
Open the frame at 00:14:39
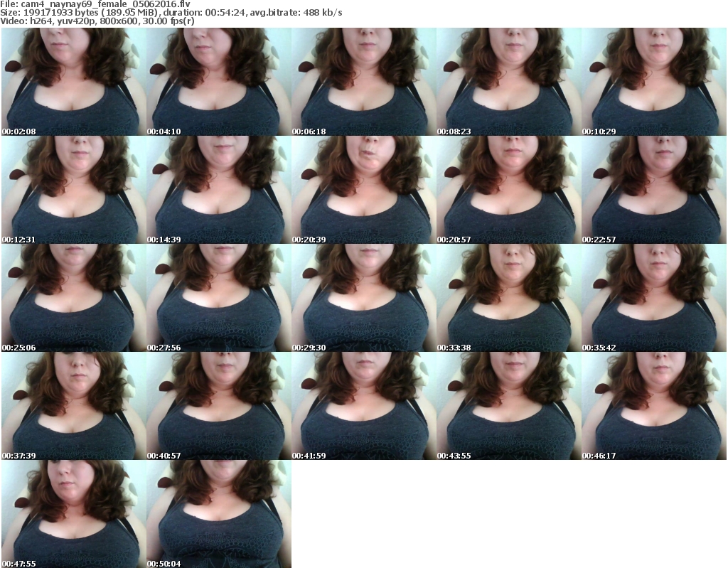click(x=219, y=190)
